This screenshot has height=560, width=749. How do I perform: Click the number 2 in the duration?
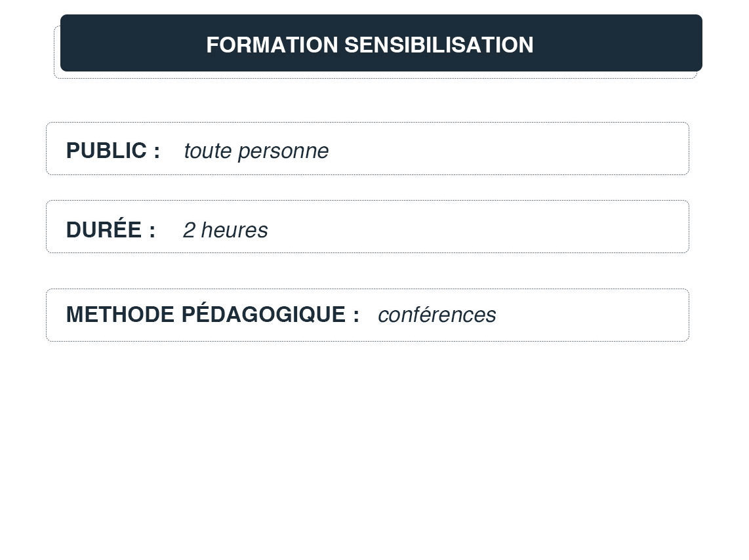[x=189, y=230]
